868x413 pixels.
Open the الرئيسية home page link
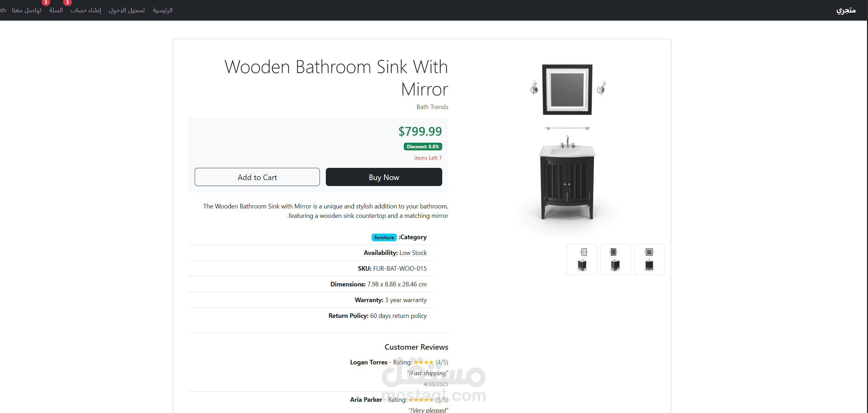(163, 10)
